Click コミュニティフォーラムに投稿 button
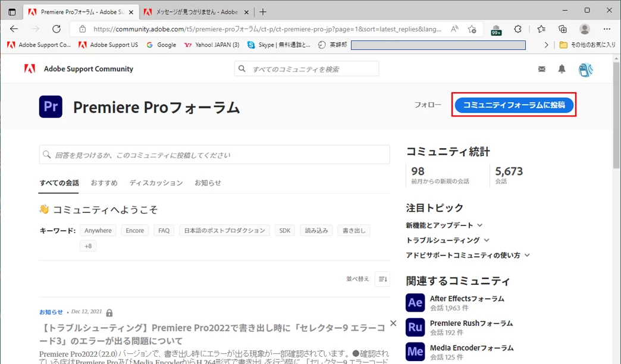The image size is (621, 364). 514,105
